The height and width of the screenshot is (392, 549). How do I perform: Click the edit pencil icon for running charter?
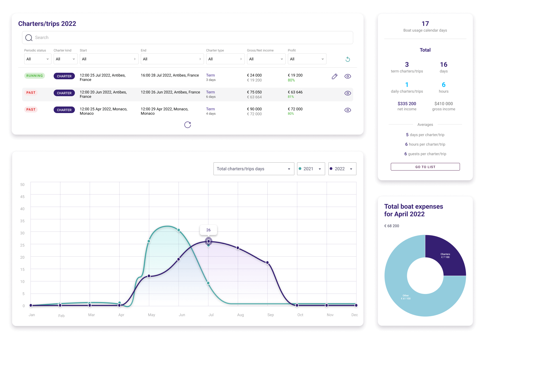point(334,76)
